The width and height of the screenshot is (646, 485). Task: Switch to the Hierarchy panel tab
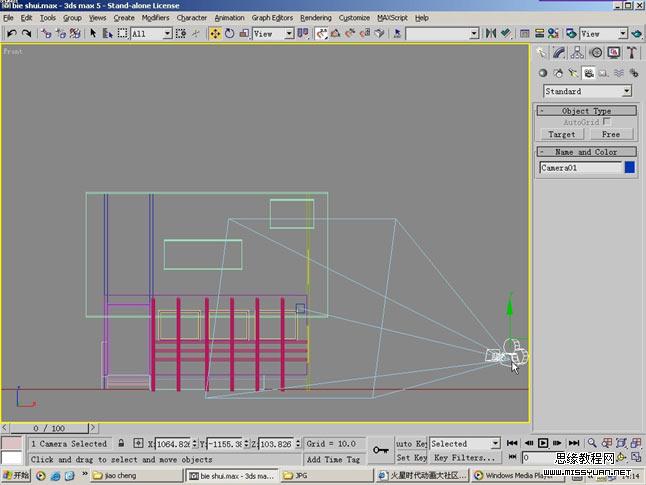coord(577,53)
